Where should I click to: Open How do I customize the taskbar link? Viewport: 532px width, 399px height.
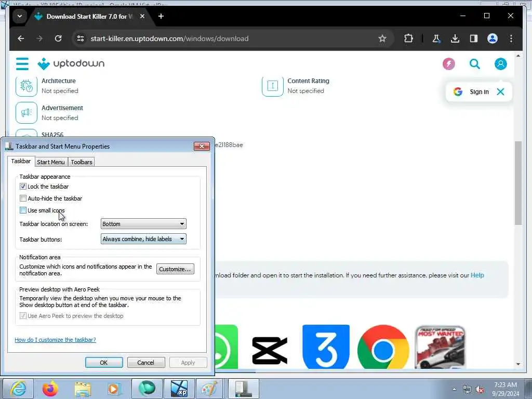[55, 340]
